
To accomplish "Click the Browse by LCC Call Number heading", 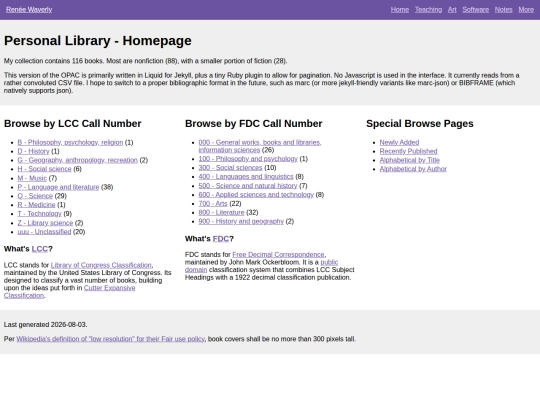I will point(73,124).
